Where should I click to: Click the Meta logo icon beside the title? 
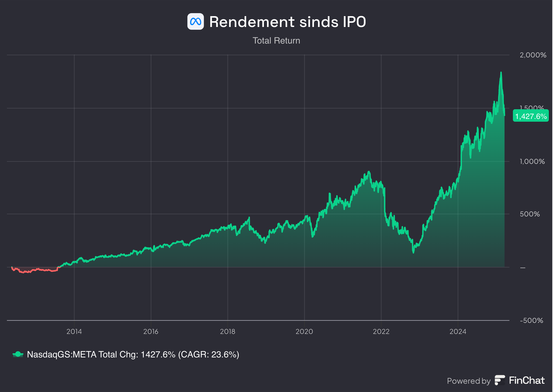click(x=195, y=21)
